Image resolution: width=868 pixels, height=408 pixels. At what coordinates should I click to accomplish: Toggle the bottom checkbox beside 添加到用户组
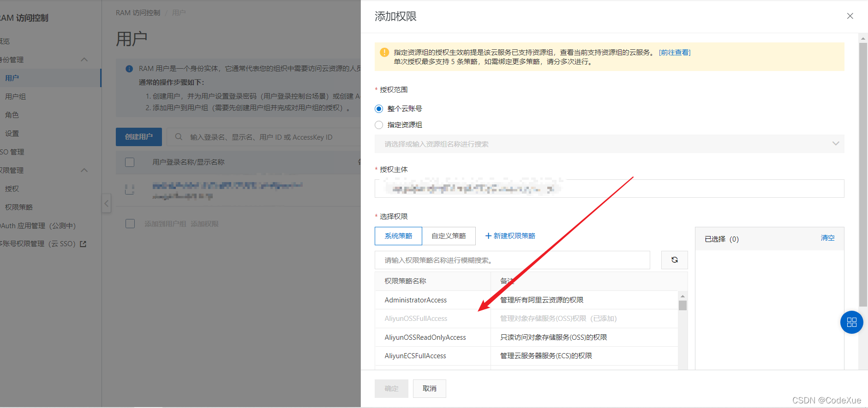point(130,224)
